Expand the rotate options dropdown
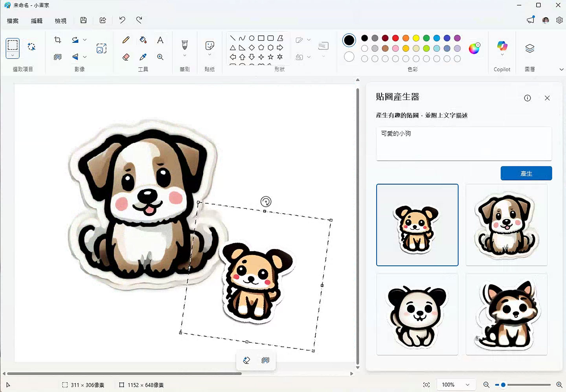 tap(84, 40)
